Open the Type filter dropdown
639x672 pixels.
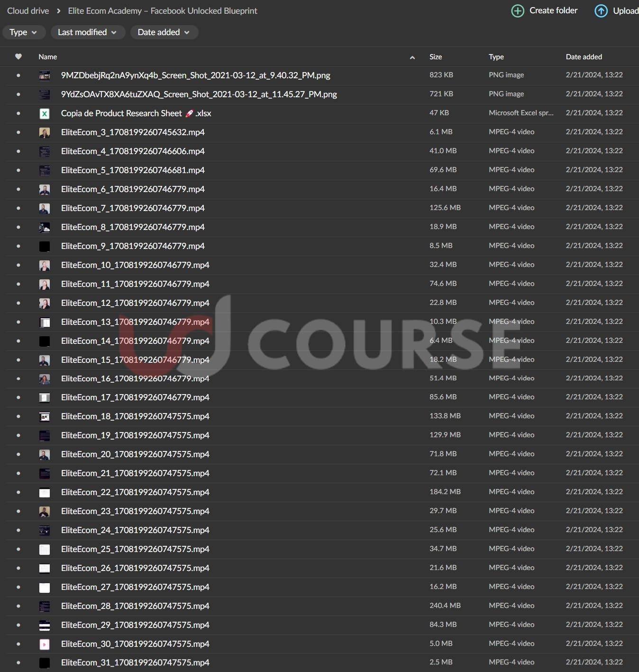click(x=24, y=32)
